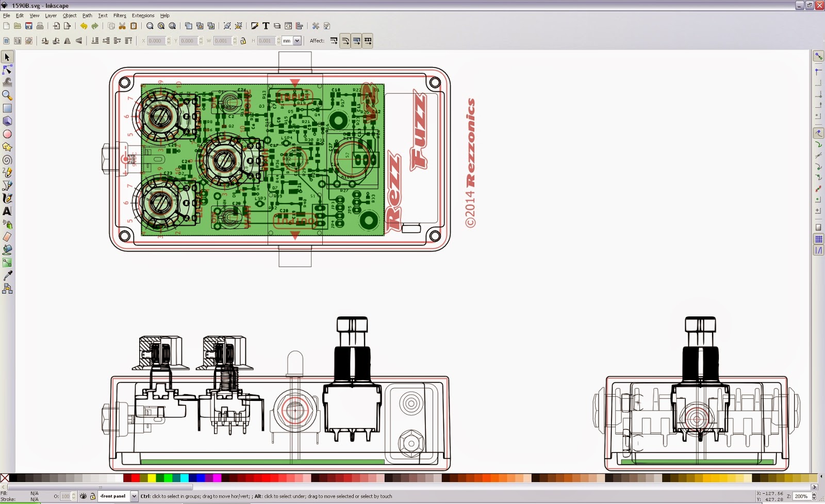Select the Node editing tool
825x504 pixels.
(x=7, y=70)
